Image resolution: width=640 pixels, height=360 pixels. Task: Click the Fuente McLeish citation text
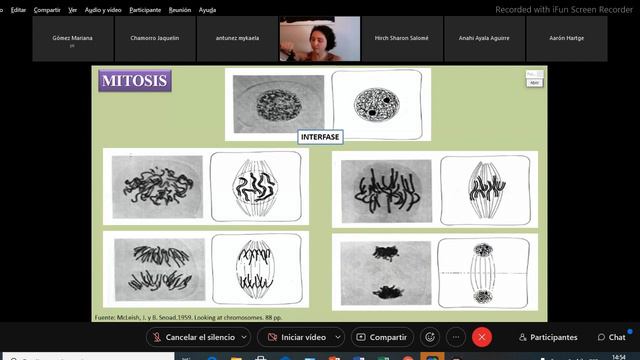tap(188, 317)
